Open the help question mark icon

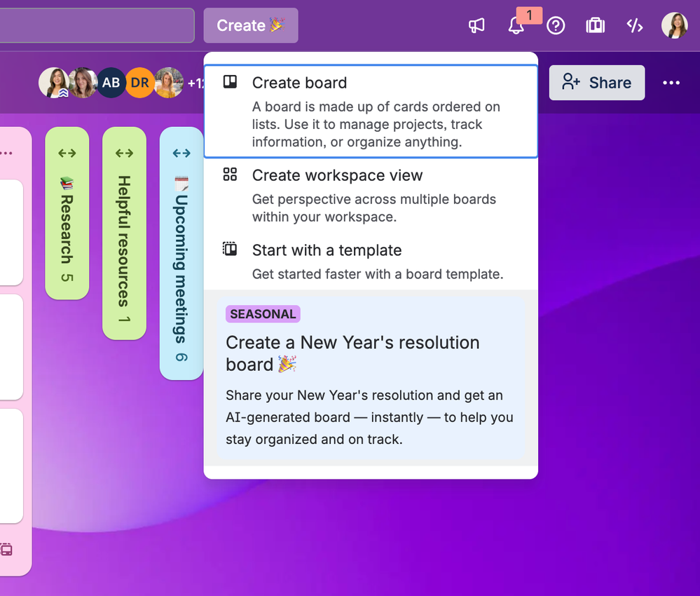coord(556,25)
